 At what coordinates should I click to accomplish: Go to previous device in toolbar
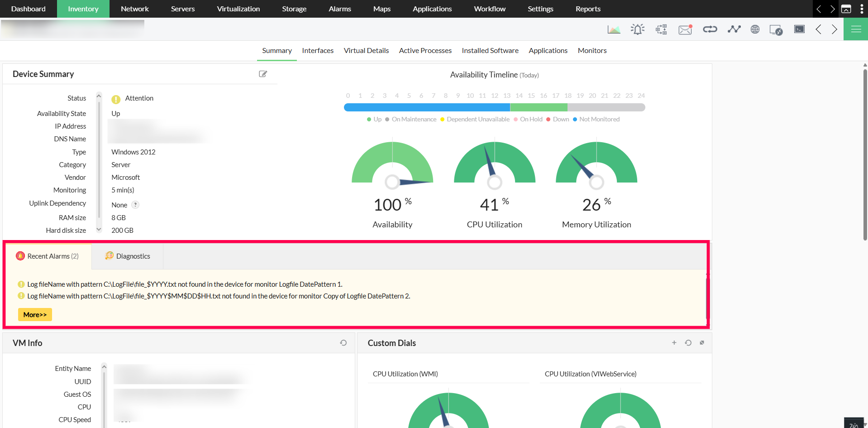point(818,29)
